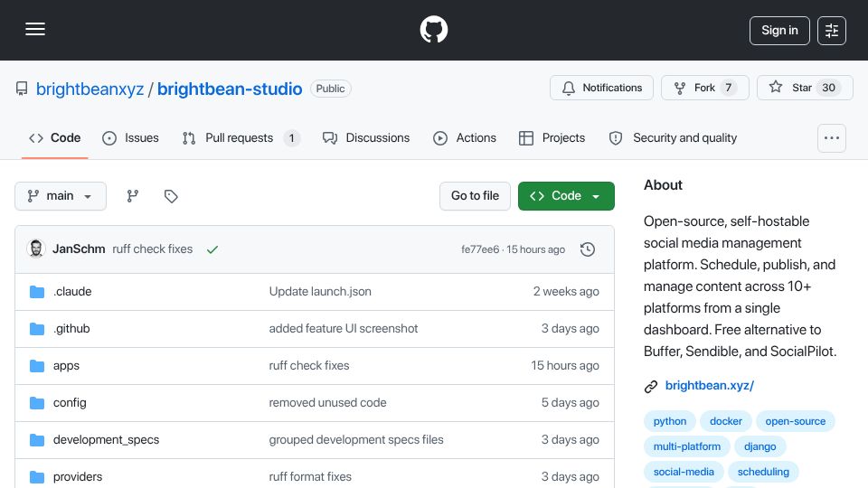Open 'grouped development specs files' commit
The image size is (868, 488).
coord(356,440)
